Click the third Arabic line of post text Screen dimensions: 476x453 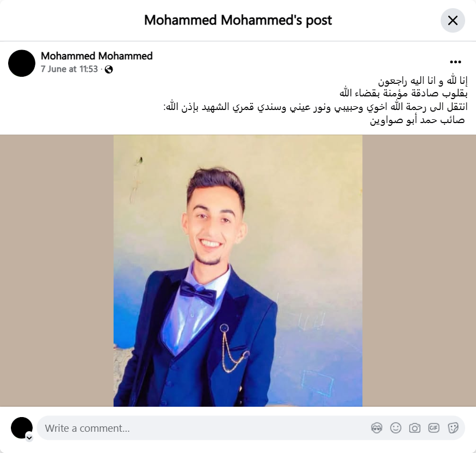click(316, 107)
